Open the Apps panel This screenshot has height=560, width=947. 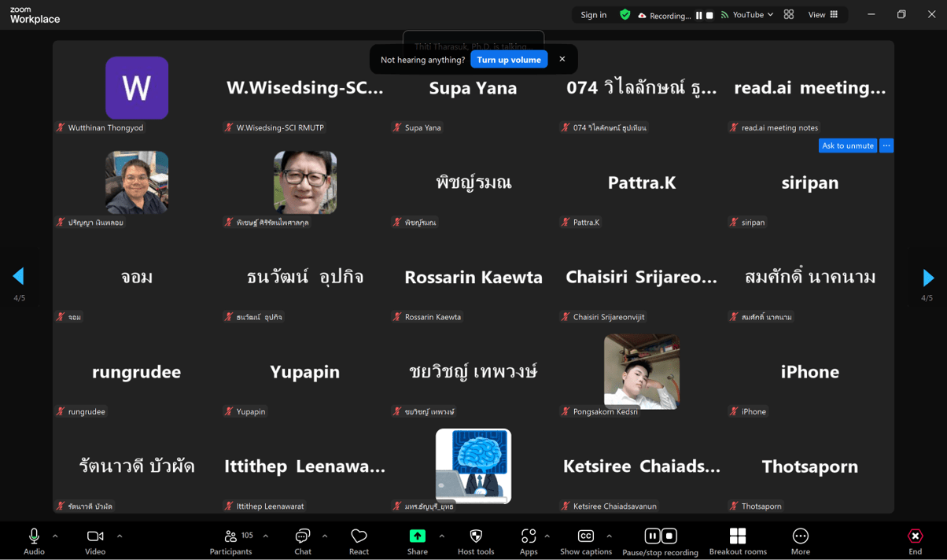click(529, 541)
